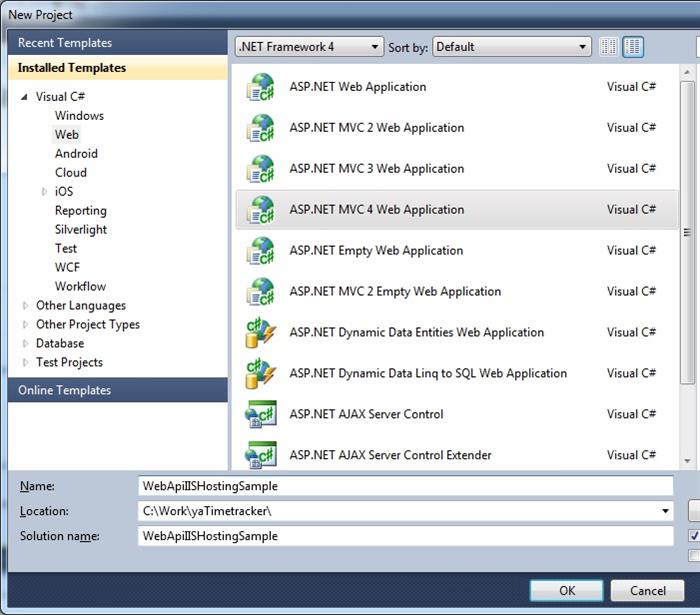
Task: Open the Sort by Default dropdown
Action: point(512,47)
